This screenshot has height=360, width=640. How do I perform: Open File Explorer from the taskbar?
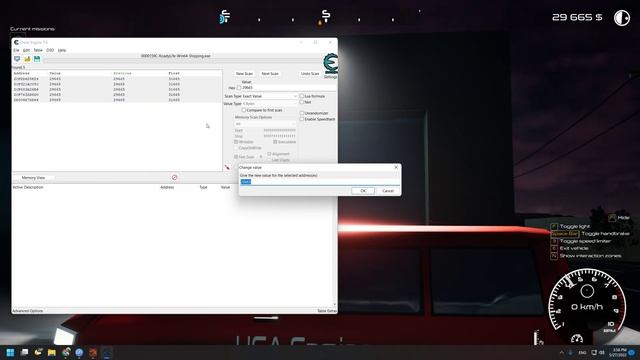tap(52, 352)
